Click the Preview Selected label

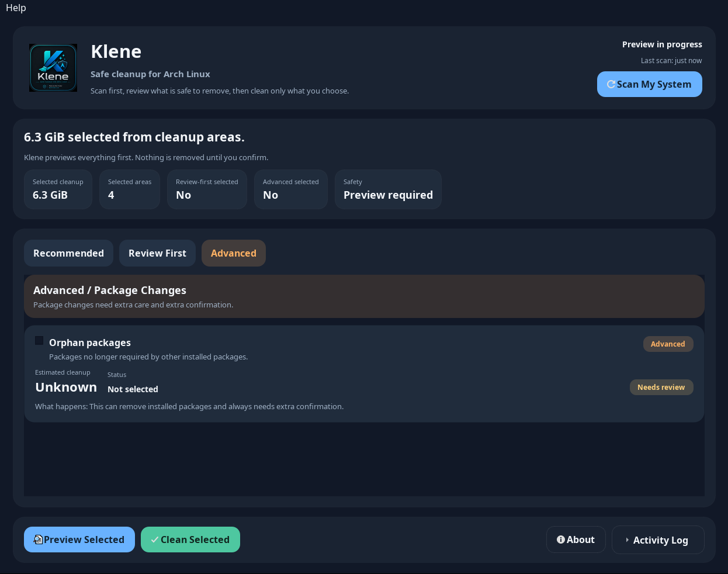pos(84,540)
